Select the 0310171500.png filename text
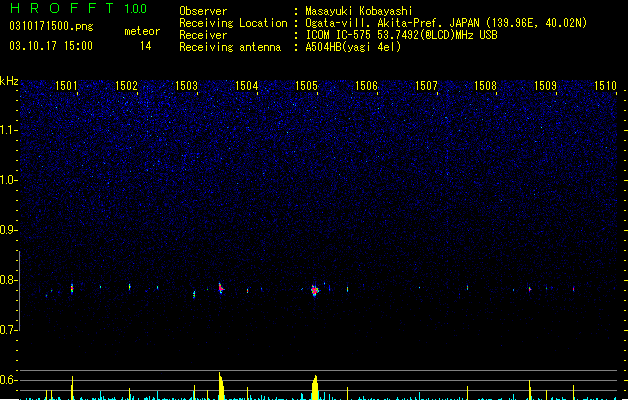The width and height of the screenshot is (629, 400). pos(51,26)
